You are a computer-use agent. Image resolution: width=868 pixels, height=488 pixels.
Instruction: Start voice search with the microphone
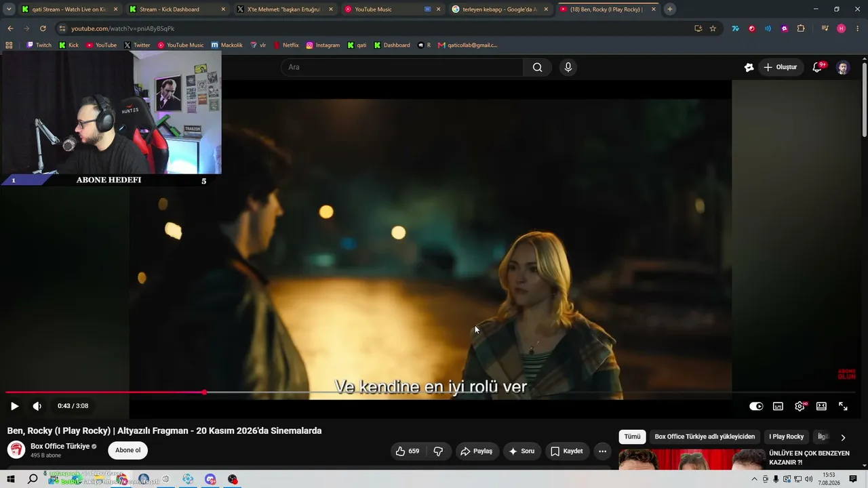coord(568,67)
